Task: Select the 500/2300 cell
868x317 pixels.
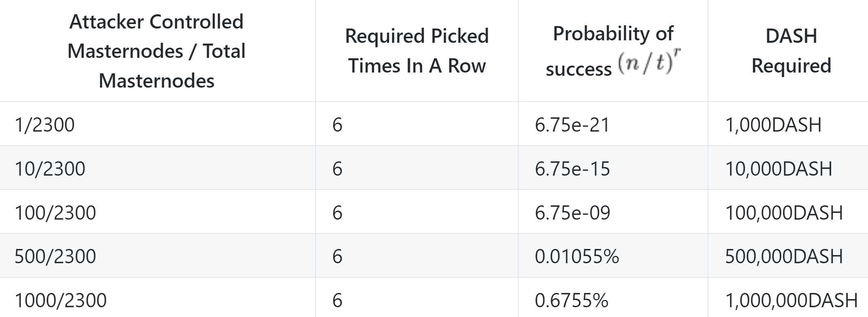Action: [55, 256]
